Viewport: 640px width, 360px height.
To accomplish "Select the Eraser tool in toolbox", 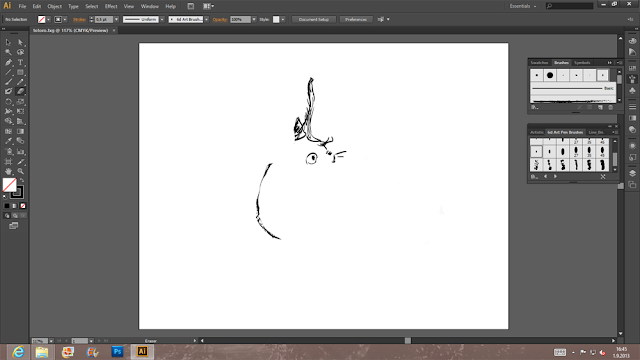I will (20, 91).
